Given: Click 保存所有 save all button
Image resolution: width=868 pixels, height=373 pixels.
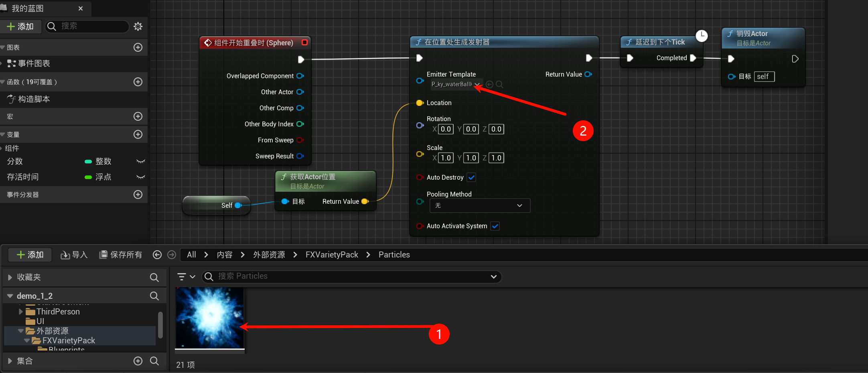Looking at the screenshot, I should point(121,255).
